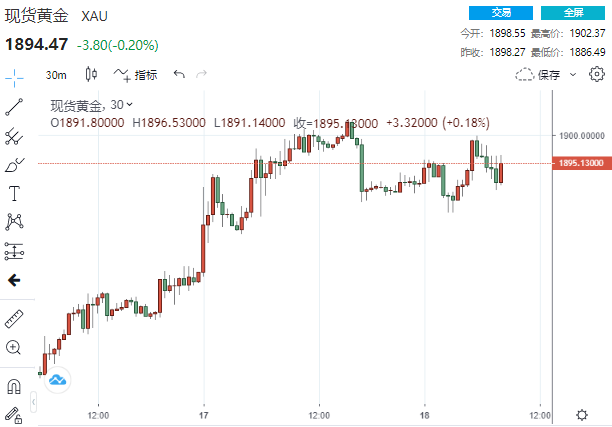
Task: Undo the last chart action
Action: pos(179,74)
